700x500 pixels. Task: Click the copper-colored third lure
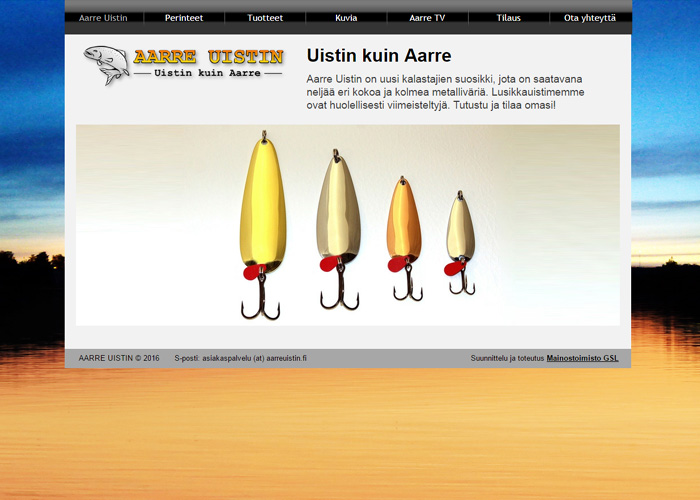tap(404, 220)
